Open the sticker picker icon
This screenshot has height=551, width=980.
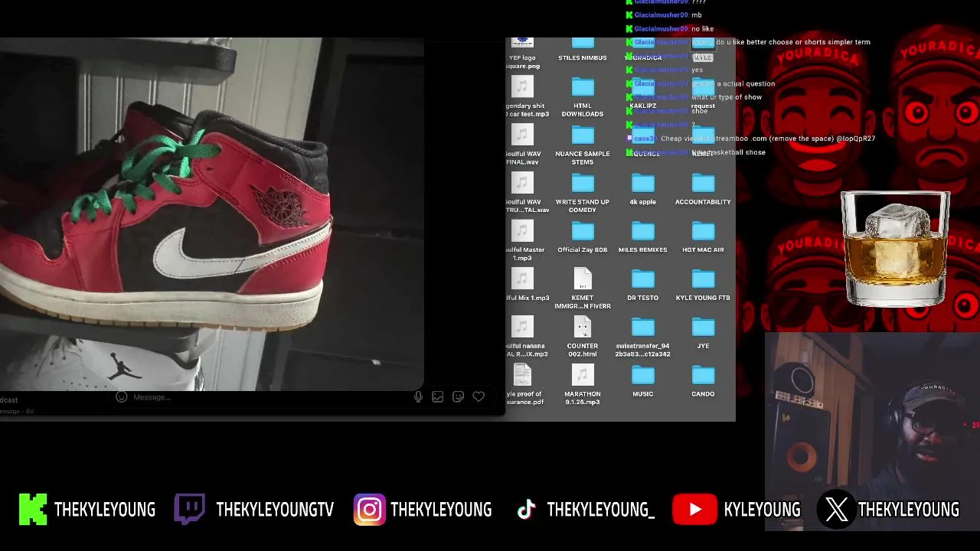458,396
